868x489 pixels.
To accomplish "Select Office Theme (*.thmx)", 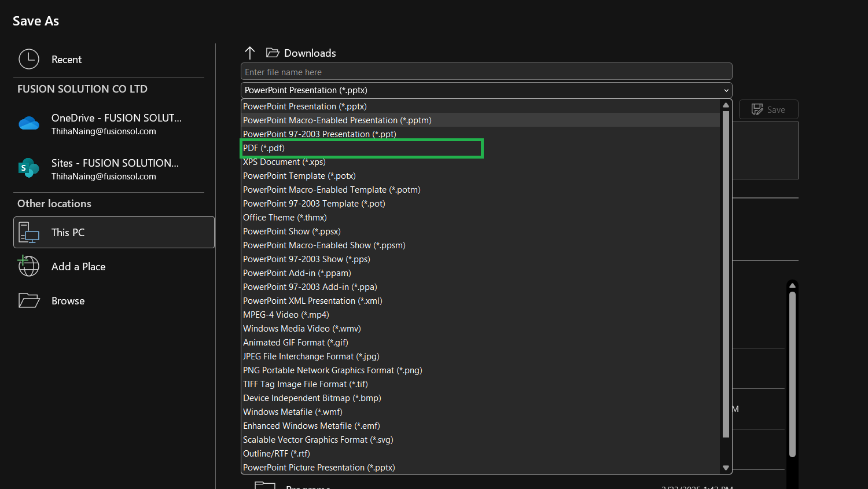I will pyautogui.click(x=481, y=218).
